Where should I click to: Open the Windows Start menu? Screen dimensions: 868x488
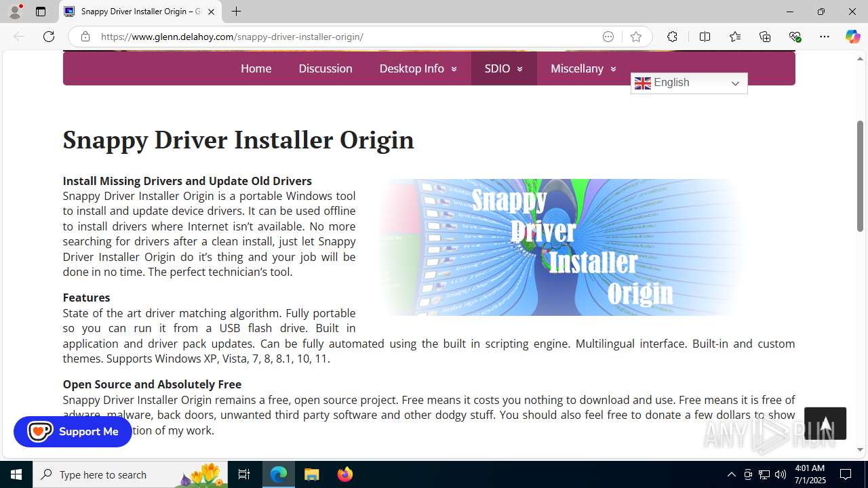point(16,474)
